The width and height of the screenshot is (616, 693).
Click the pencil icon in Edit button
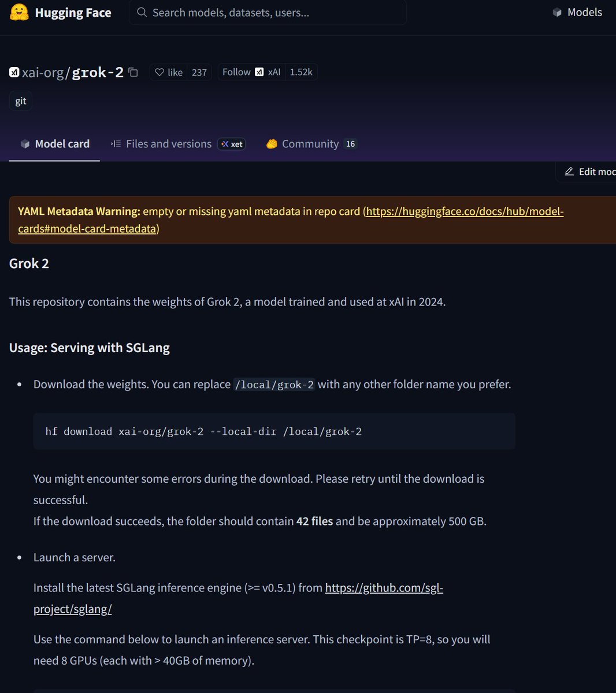pos(569,172)
